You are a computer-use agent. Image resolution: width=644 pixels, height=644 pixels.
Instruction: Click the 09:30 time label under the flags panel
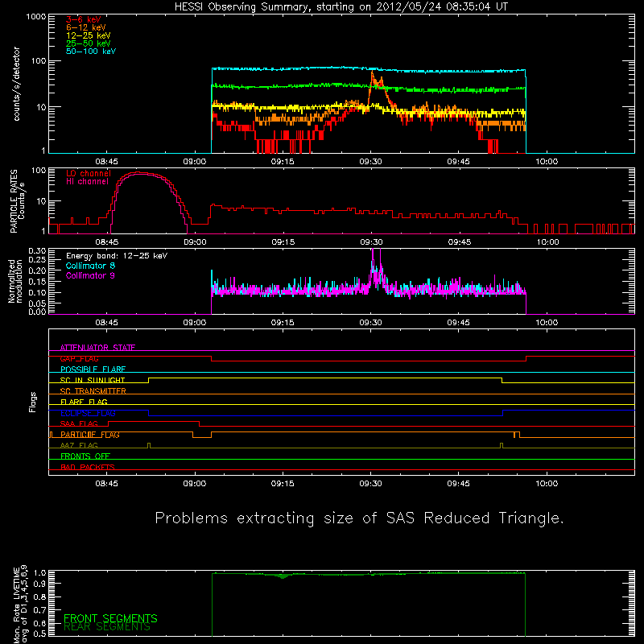(370, 484)
